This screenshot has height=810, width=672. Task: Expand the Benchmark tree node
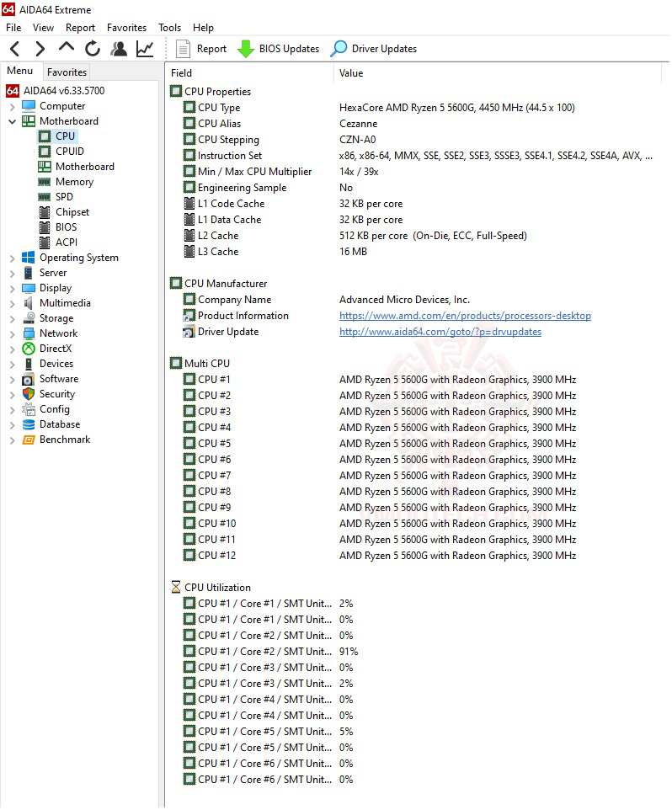(13, 440)
